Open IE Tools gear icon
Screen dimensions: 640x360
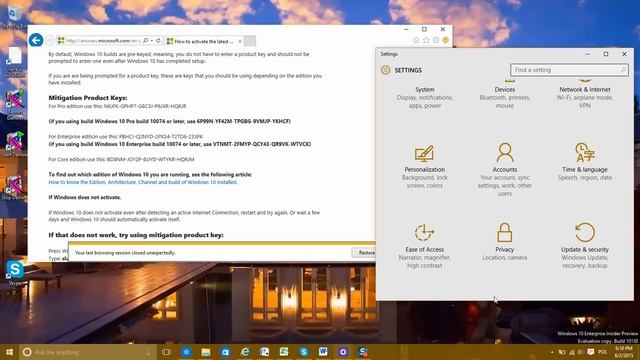point(436,40)
